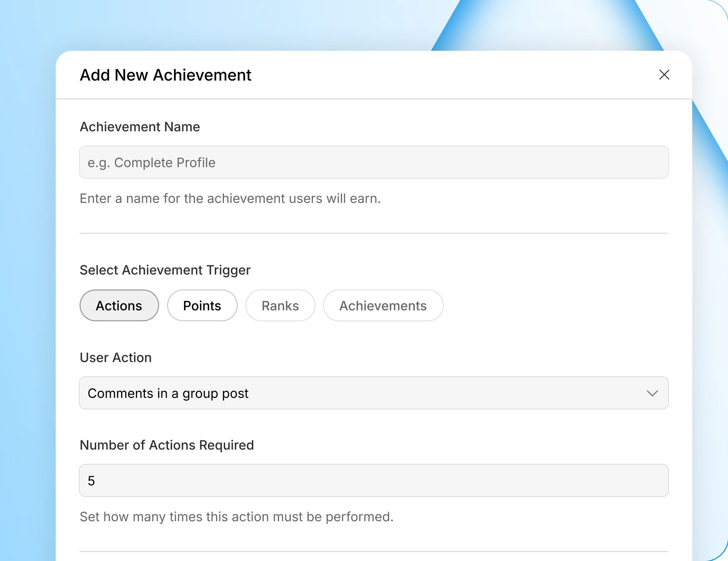The width and height of the screenshot is (728, 561).
Task: Click the 'Select Achievement Trigger' label
Action: [165, 270]
